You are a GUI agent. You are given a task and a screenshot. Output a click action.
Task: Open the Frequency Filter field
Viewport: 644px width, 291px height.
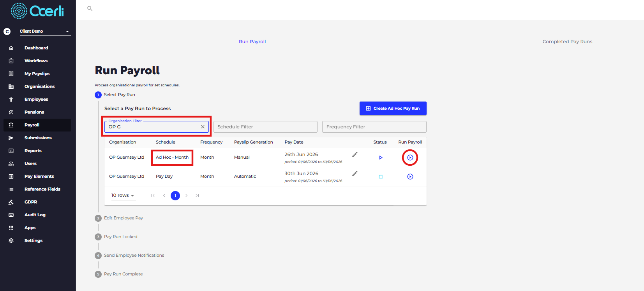click(374, 127)
